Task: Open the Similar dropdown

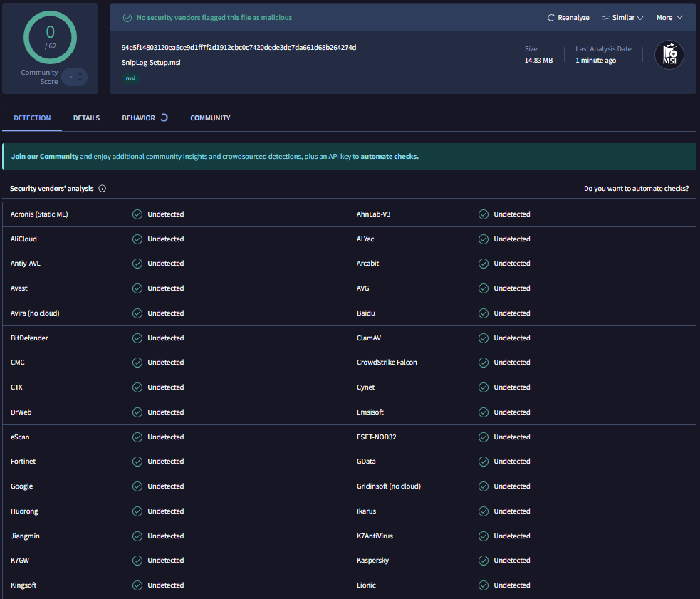Action: pyautogui.click(x=621, y=17)
